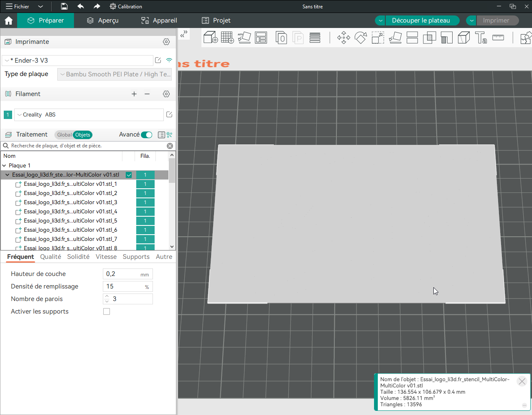Select the Auto orient tool
The image size is (532, 415).
(x=244, y=38)
